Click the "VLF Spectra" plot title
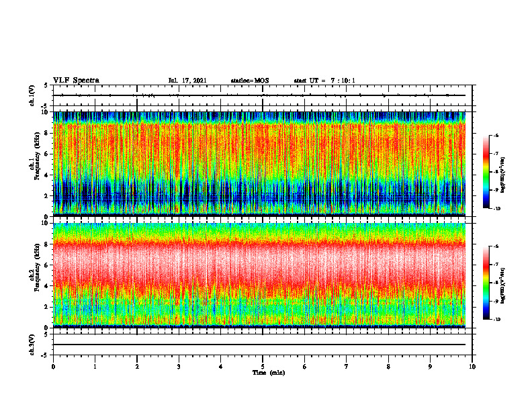The height and width of the screenshot is (411, 532). pyautogui.click(x=76, y=81)
